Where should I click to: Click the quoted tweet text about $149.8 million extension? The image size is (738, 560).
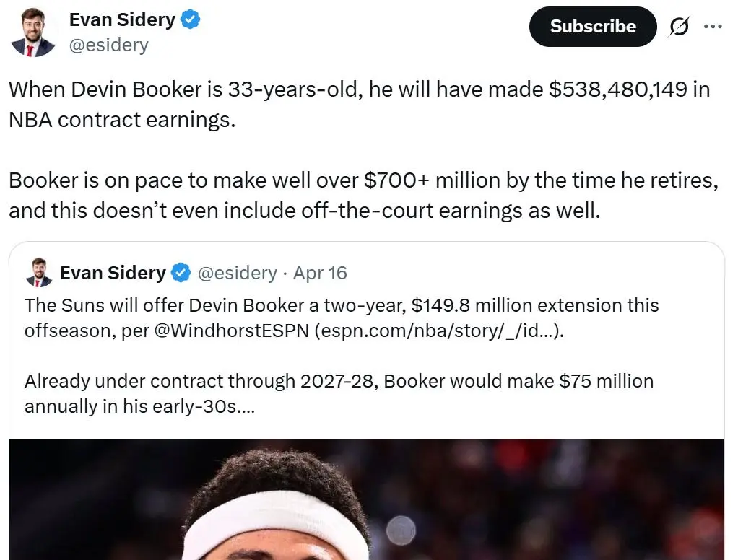(x=342, y=318)
